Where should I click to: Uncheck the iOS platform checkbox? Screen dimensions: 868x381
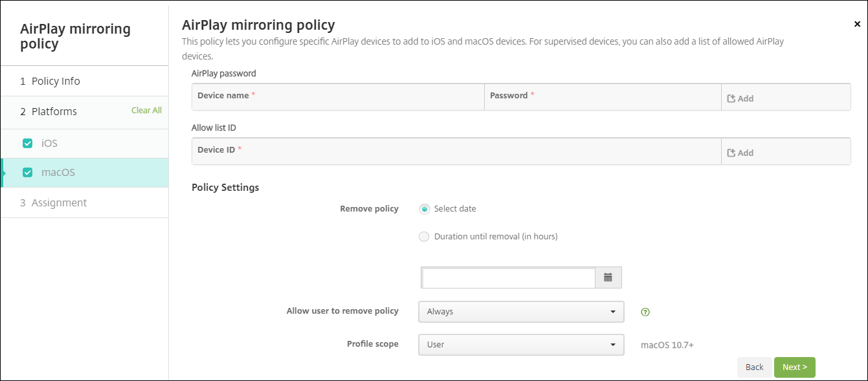[x=27, y=144]
